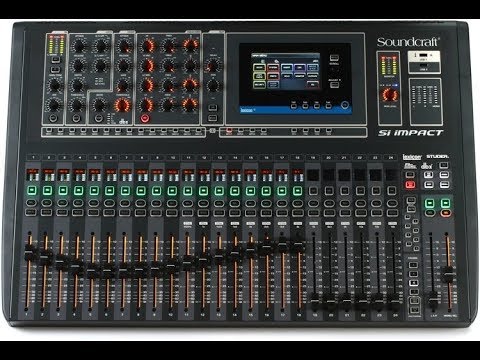This screenshot has height=360, width=480.
Task: Click the channel 16 fader handle
Action: [x=267, y=246]
